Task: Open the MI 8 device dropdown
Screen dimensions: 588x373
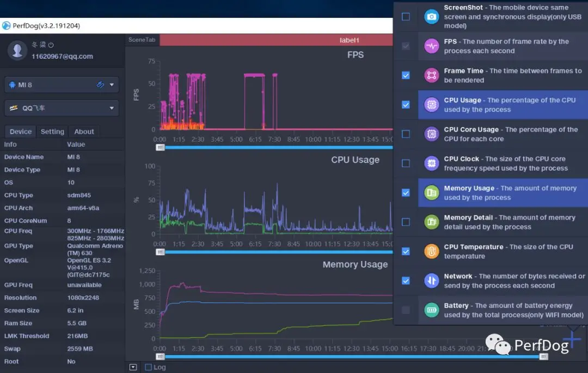Action: (62, 85)
